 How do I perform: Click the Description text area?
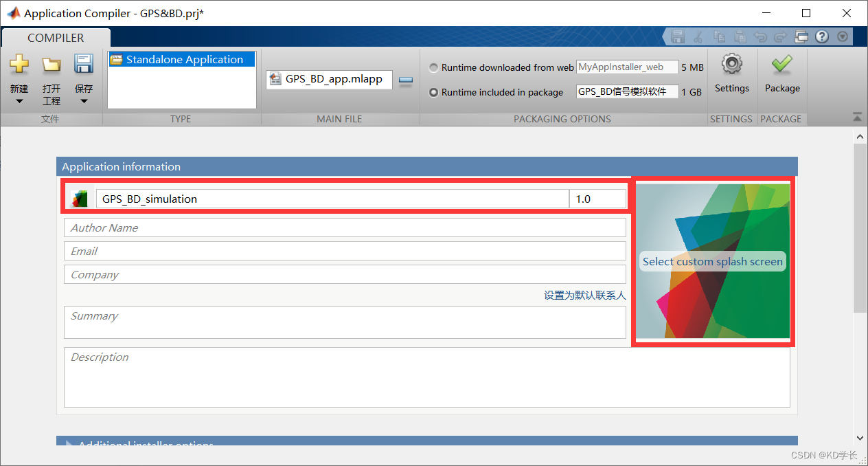[x=426, y=377]
